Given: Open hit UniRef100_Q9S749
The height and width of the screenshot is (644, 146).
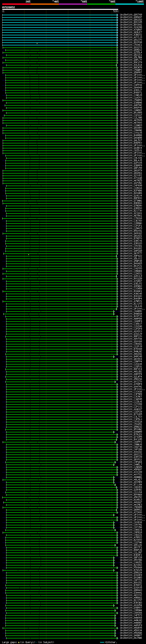Looking at the screenshot, I should click(x=131, y=15).
